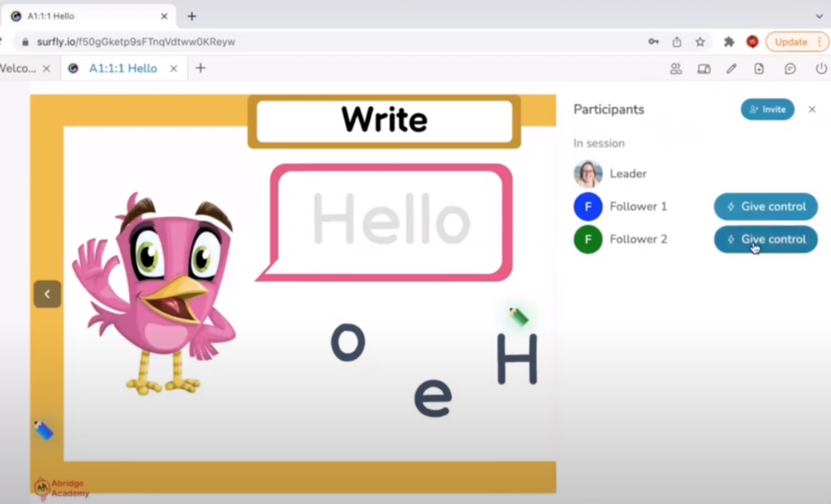
Task: Give control to Follower 2
Action: 766,239
